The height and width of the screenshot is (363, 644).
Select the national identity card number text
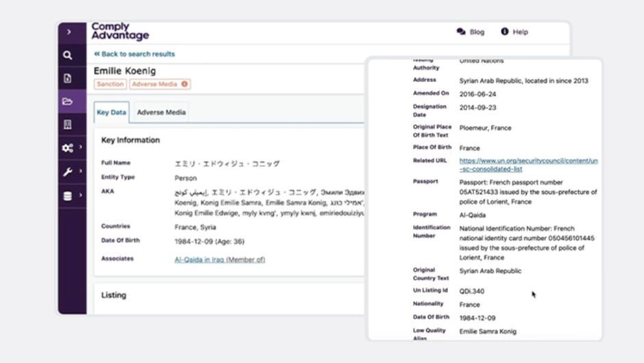click(527, 243)
